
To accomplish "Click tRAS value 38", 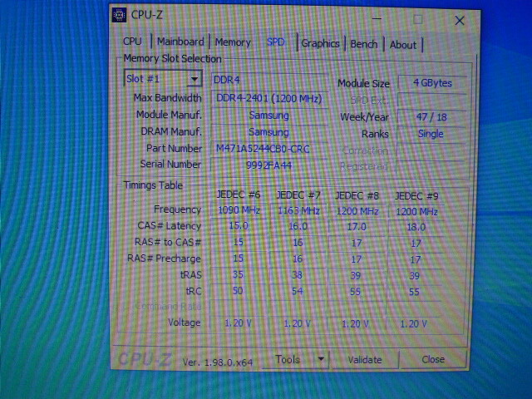I will 298,275.
